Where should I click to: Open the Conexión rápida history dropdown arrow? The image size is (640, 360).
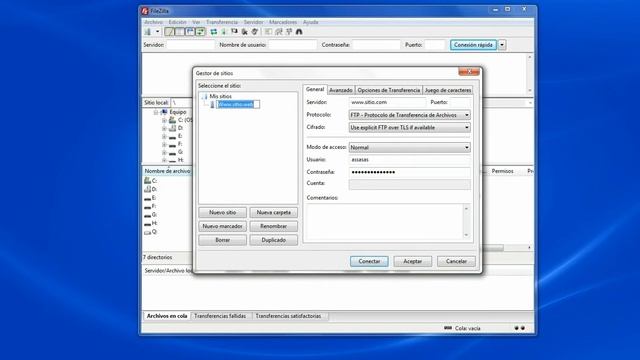502,45
